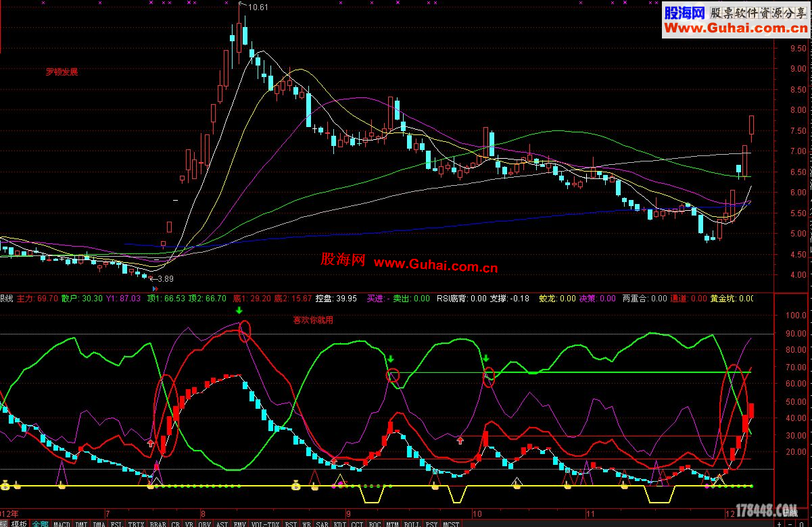Click the 12年 date label on time axis
Viewport: 812px width, 527px height.
click(9, 513)
